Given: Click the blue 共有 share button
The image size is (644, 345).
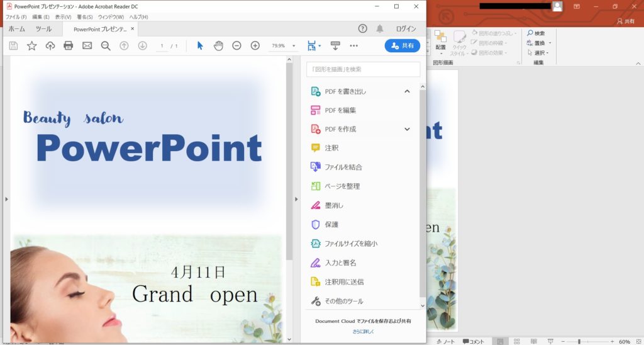Looking at the screenshot, I should [402, 46].
